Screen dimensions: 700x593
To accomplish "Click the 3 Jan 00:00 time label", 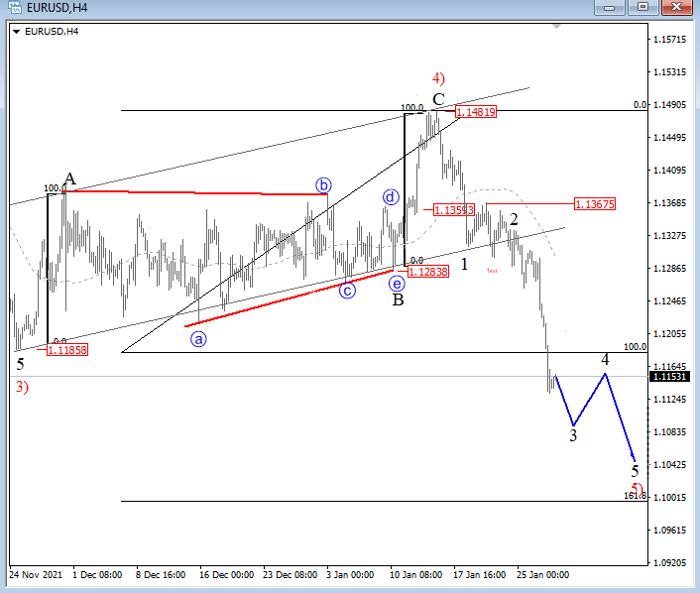I will (350, 575).
